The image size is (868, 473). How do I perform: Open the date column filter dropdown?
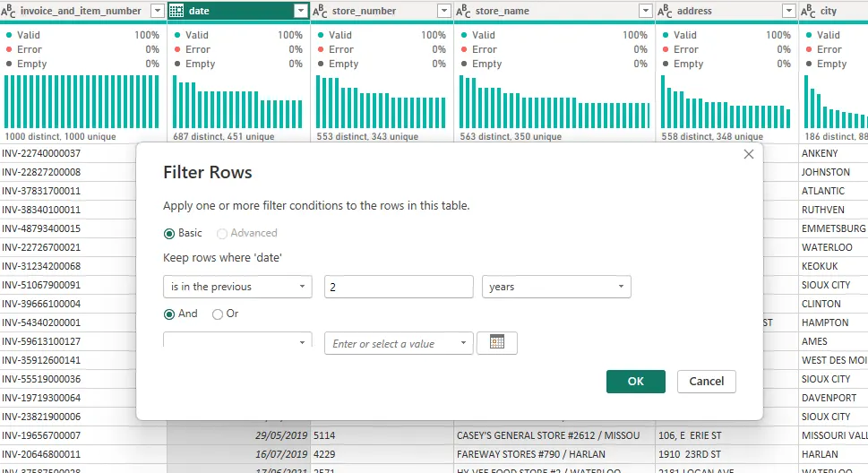point(301,11)
